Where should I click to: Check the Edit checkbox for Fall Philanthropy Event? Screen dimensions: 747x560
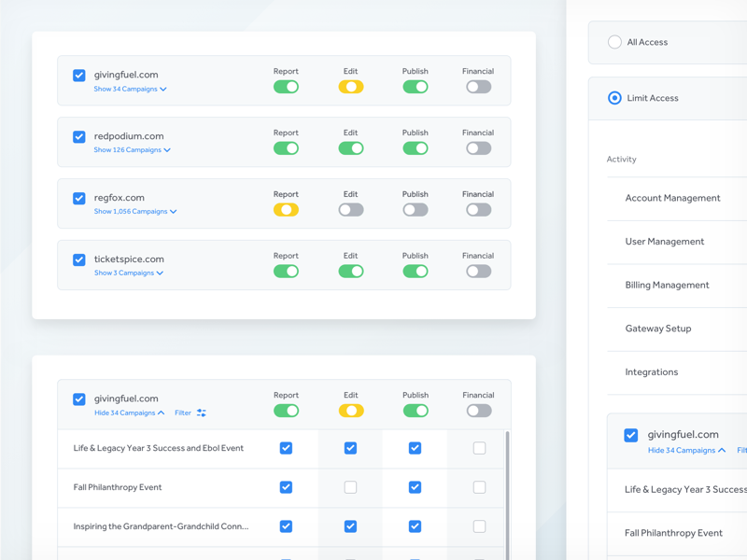pyautogui.click(x=350, y=486)
